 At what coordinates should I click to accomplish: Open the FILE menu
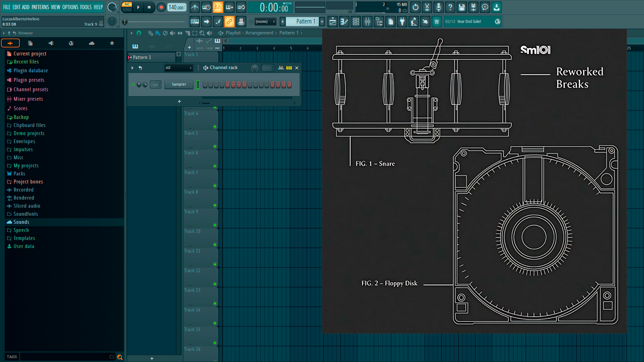pos(7,7)
